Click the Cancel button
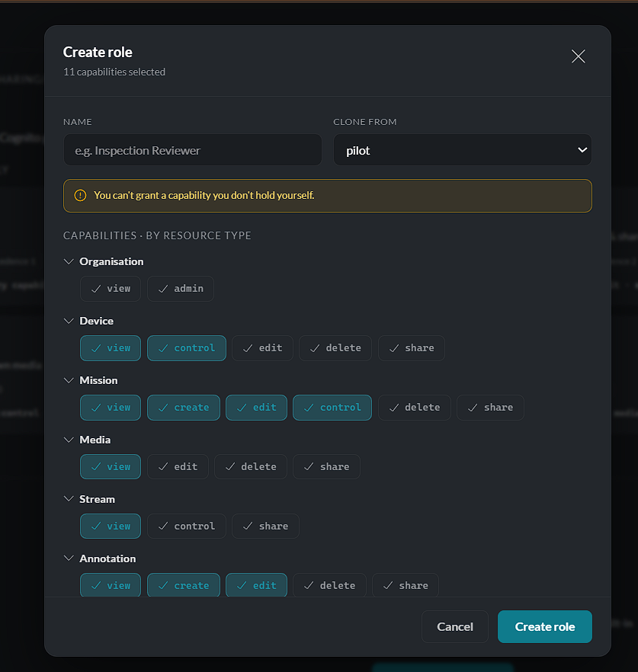The image size is (638, 672). tap(455, 626)
